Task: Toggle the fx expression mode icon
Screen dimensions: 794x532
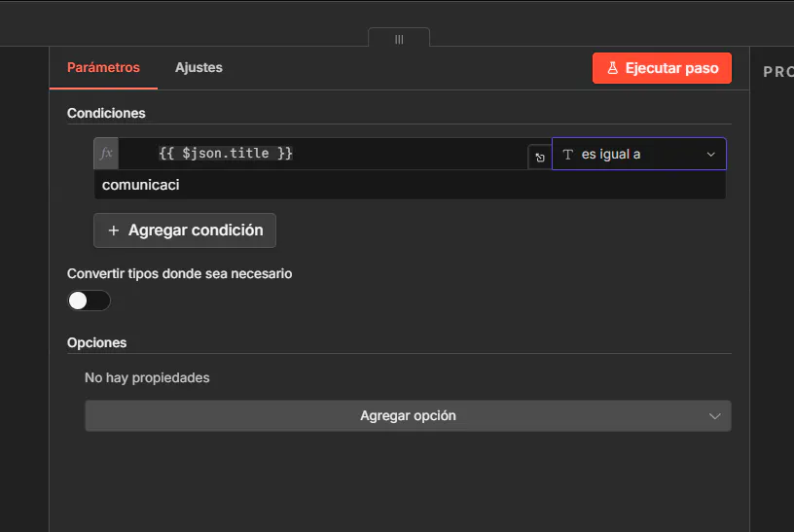Action: click(106, 154)
